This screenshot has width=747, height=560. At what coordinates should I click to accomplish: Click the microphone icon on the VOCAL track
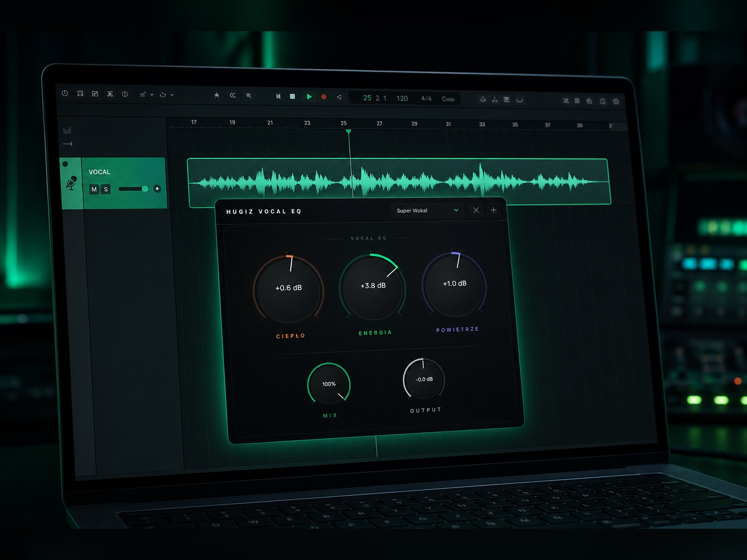pos(71,182)
